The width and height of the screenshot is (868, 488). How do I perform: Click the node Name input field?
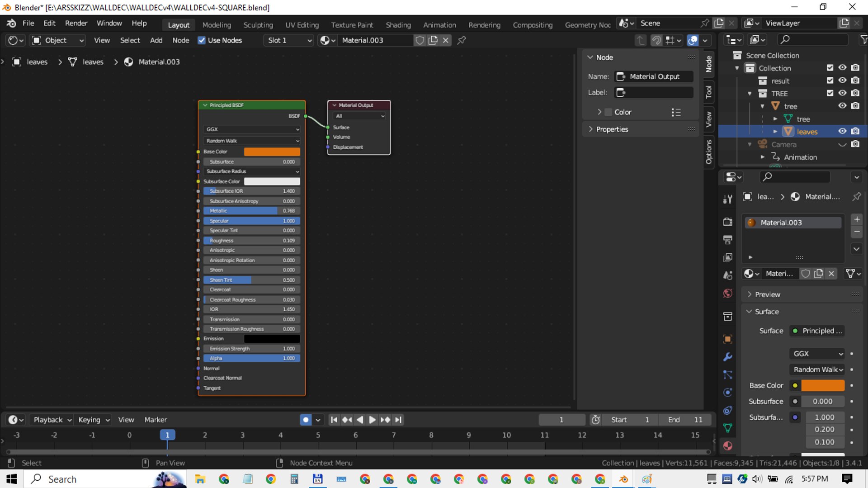[654, 76]
